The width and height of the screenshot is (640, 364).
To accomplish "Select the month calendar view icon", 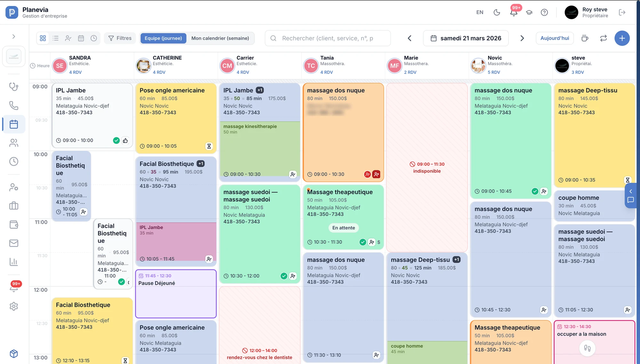I will (x=81, y=38).
